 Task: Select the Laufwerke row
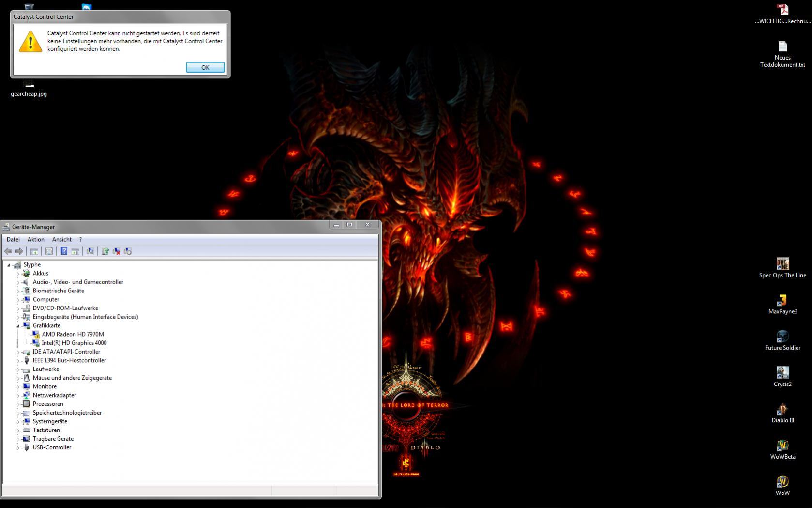[46, 369]
